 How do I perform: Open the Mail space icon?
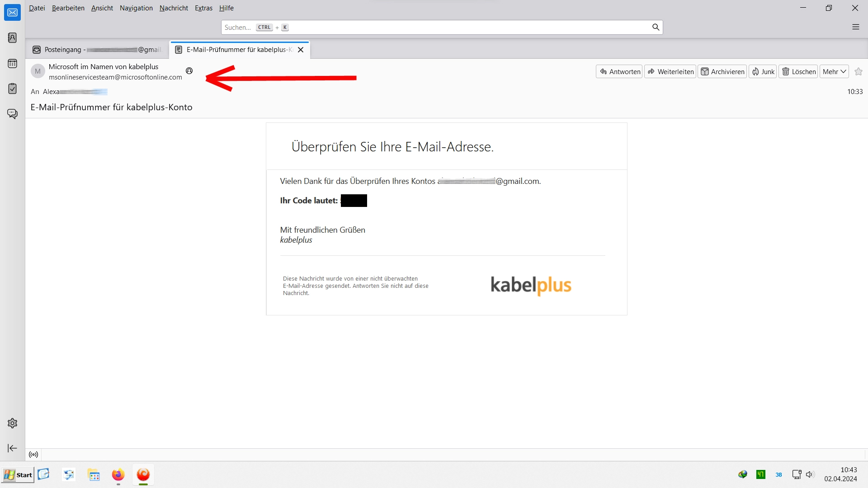coord(12,13)
